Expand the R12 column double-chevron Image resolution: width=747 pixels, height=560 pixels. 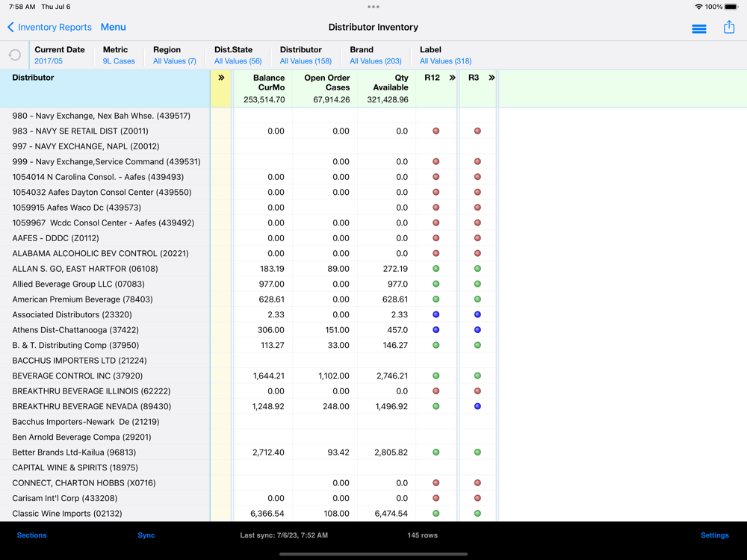pyautogui.click(x=452, y=78)
